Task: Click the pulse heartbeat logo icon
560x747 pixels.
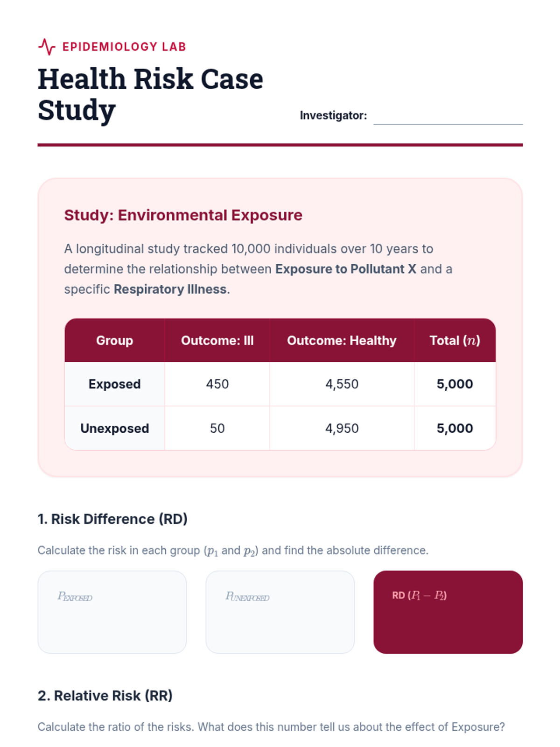Action: (x=47, y=47)
